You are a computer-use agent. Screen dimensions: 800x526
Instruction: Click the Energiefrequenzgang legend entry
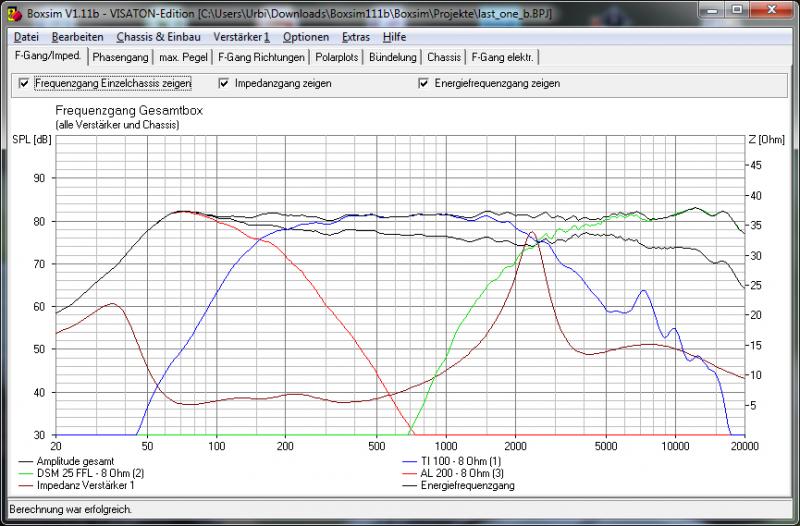pos(459,485)
